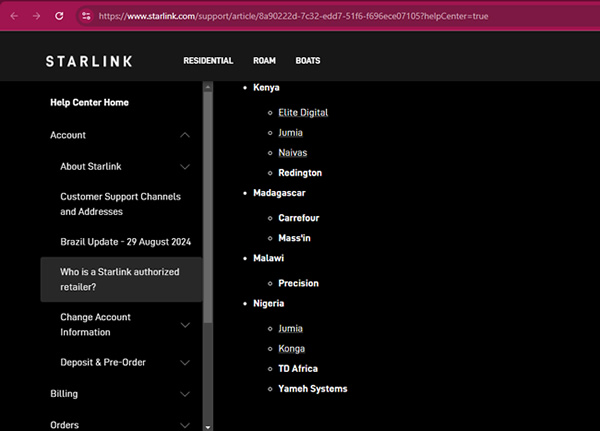
Task: Click the Nigeria heading
Action: point(269,304)
